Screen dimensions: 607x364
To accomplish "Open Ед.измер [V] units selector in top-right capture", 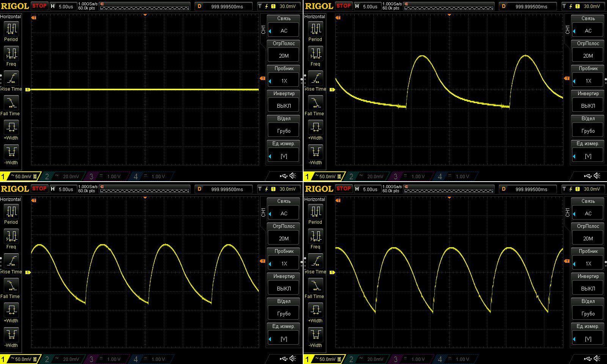I will pos(588,156).
